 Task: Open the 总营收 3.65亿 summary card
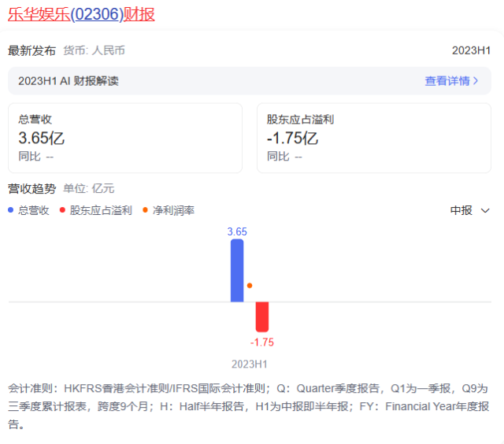[x=125, y=138]
